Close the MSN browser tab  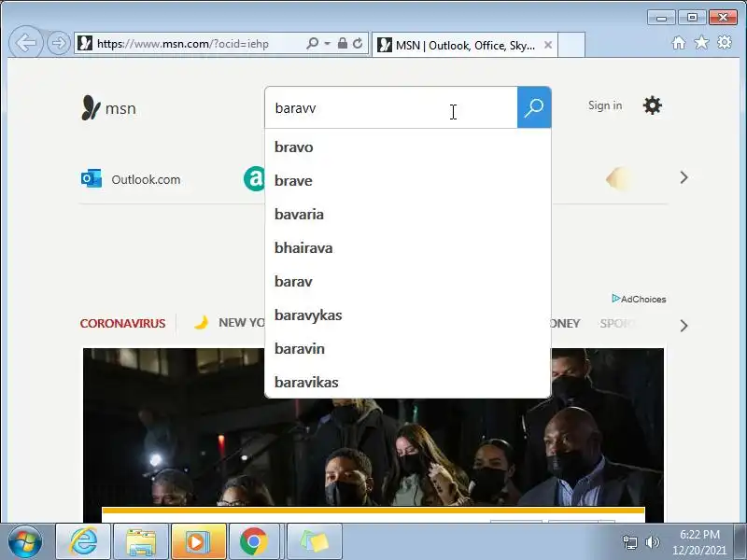548,45
